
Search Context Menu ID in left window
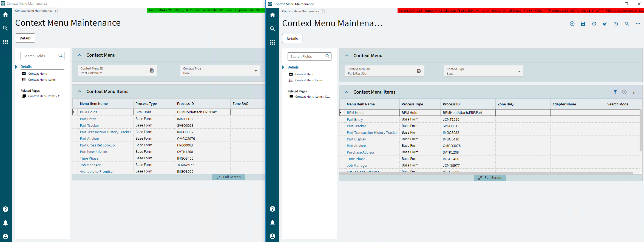tap(152, 71)
